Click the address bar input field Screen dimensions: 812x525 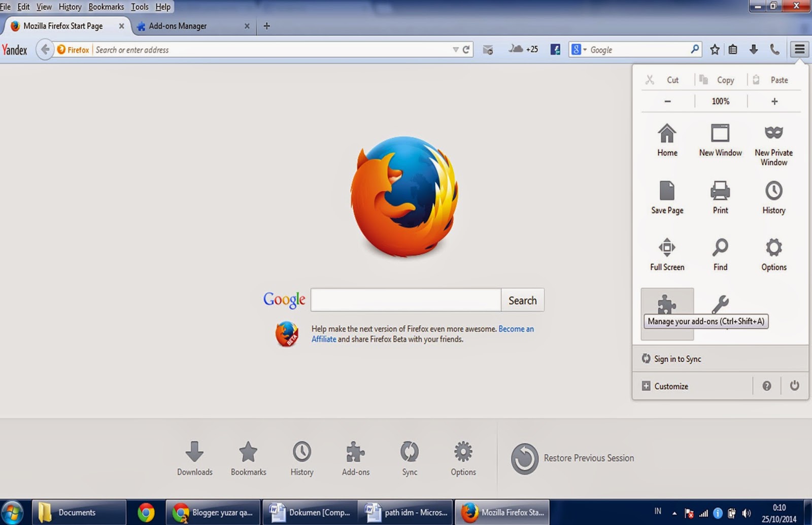(x=272, y=50)
